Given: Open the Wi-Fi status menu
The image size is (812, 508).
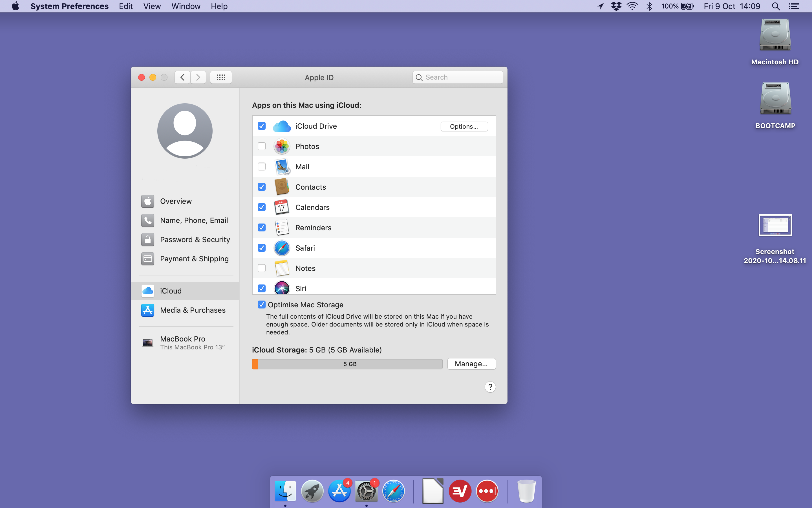Looking at the screenshot, I should 632,6.
